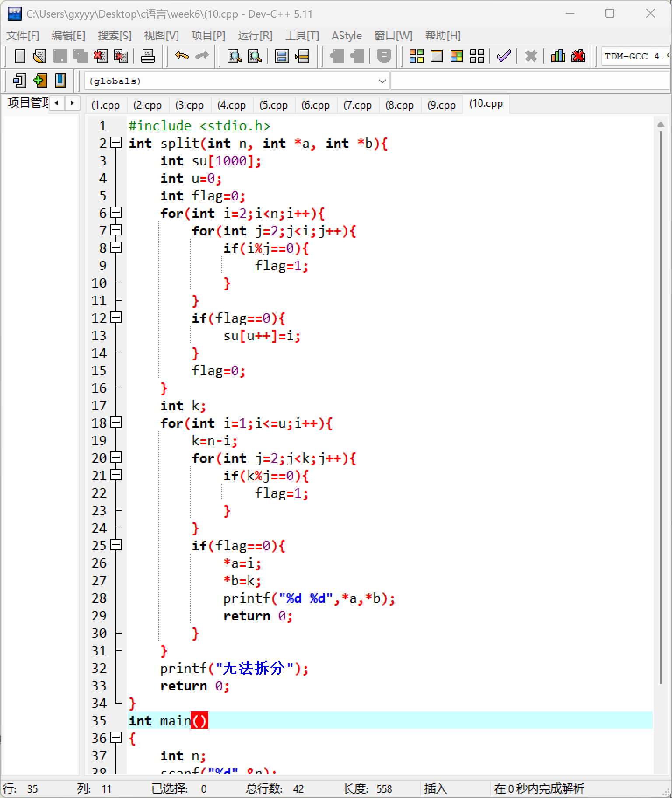Image resolution: width=672 pixels, height=798 pixels.
Task: Collapse the for loop fold at line 18
Action: pyautogui.click(x=116, y=423)
